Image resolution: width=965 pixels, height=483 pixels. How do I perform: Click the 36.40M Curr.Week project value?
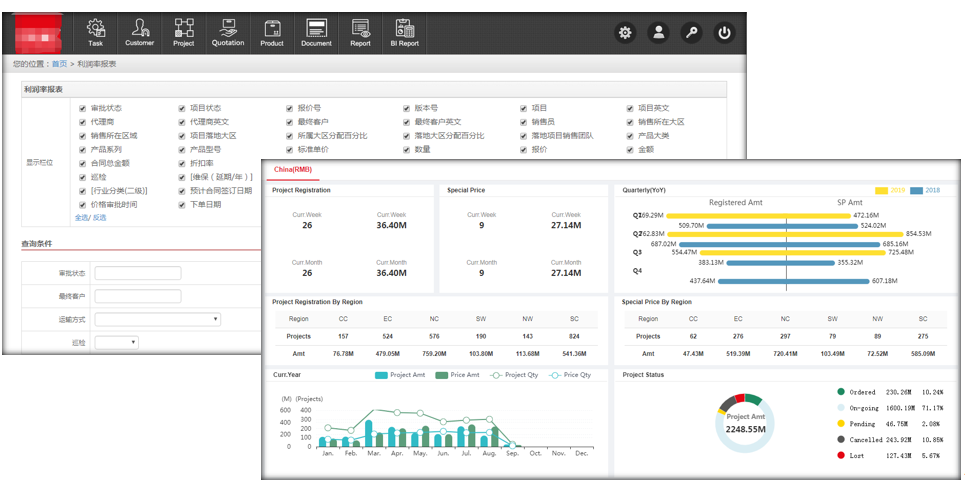click(391, 225)
